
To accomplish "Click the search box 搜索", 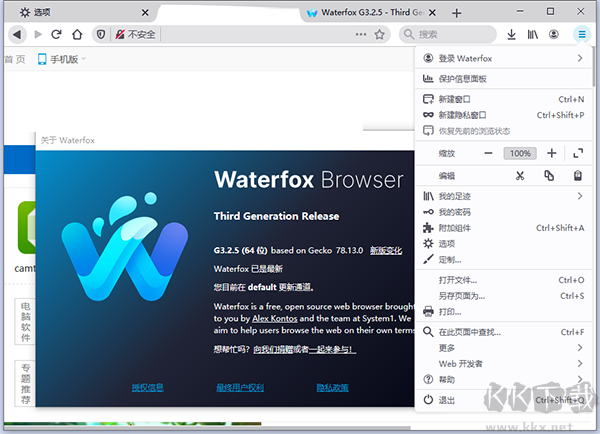I will coord(448,34).
